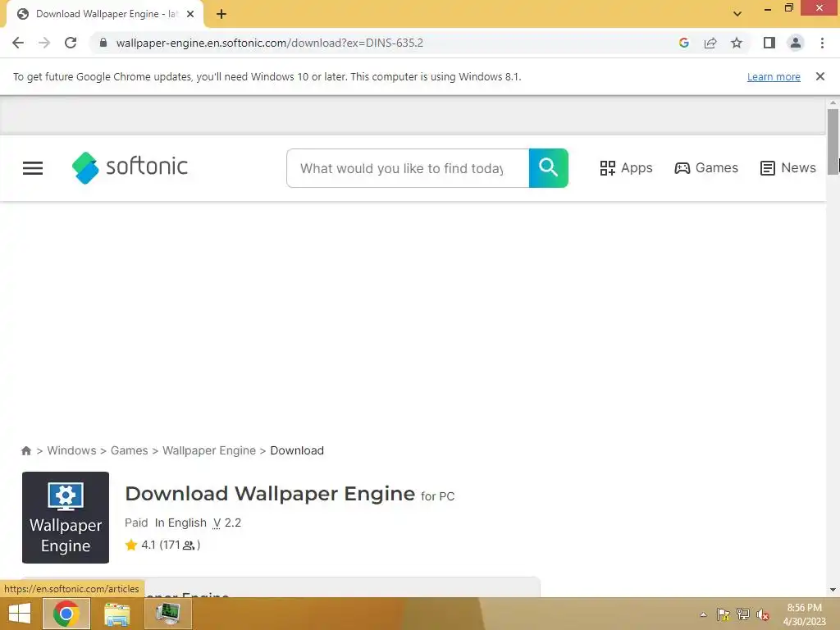
Task: Click the V 2.2 version label
Action: pos(227,523)
